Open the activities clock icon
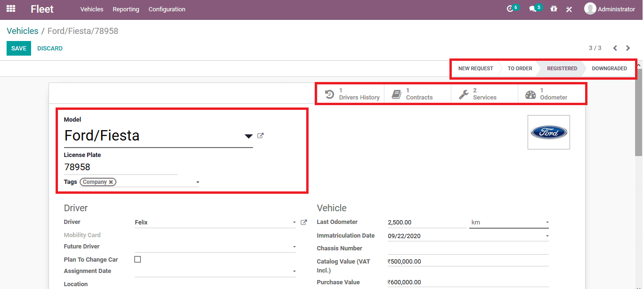The height and width of the screenshot is (289, 644). [x=510, y=9]
